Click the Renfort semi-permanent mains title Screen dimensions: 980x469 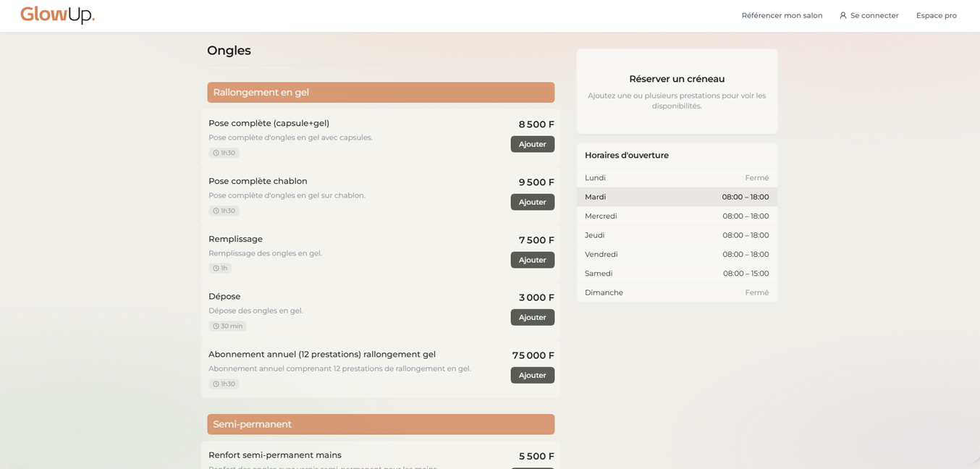coord(275,455)
